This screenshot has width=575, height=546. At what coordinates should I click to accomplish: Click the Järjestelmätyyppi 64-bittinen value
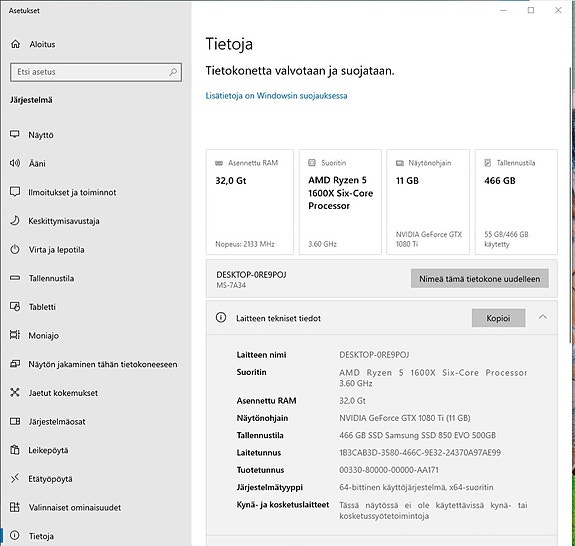pos(416,487)
